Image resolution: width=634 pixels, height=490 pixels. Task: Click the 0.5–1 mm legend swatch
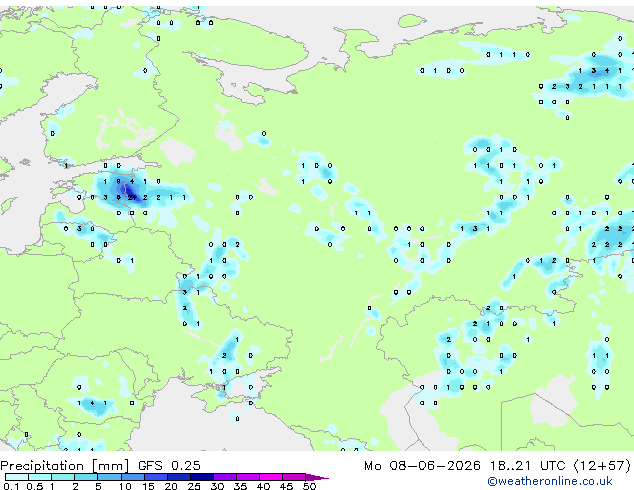(x=40, y=477)
